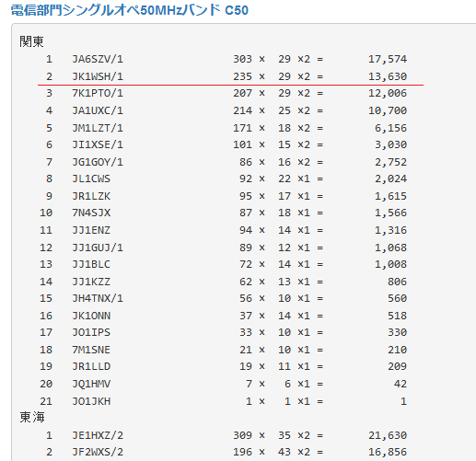Click the score 209
The image size is (476, 461).
(398, 366)
